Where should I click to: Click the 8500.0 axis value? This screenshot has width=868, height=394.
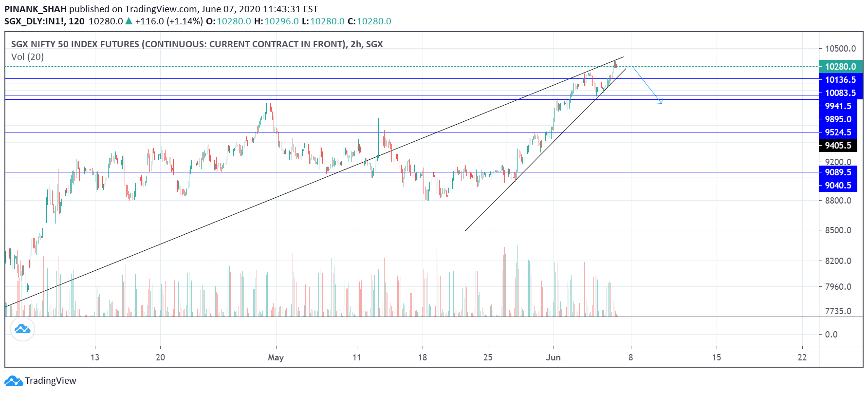[x=838, y=230]
